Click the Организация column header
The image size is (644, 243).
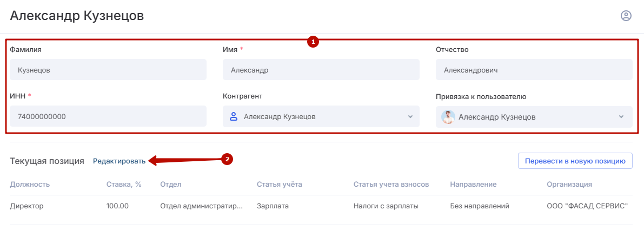click(x=569, y=184)
